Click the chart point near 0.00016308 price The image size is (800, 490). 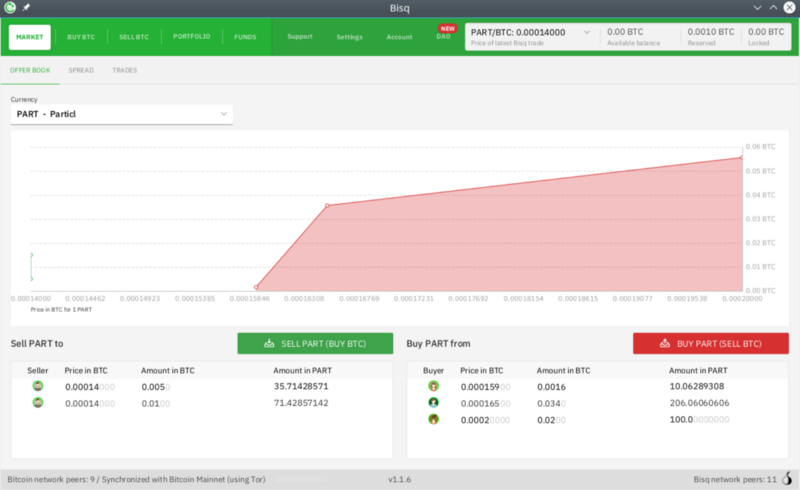tap(328, 205)
